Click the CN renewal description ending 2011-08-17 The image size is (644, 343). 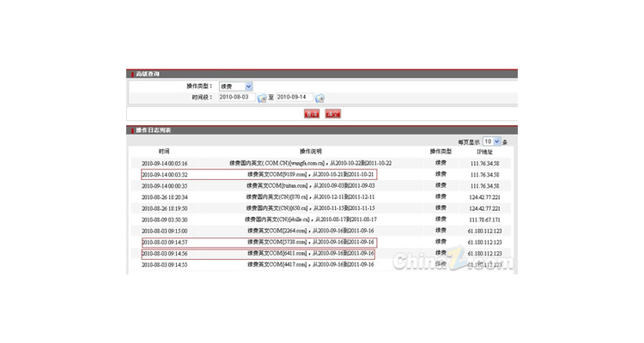pos(311,220)
